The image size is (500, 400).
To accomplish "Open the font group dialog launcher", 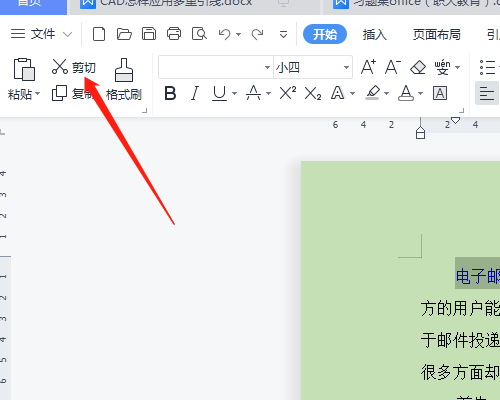I will coord(462,110).
